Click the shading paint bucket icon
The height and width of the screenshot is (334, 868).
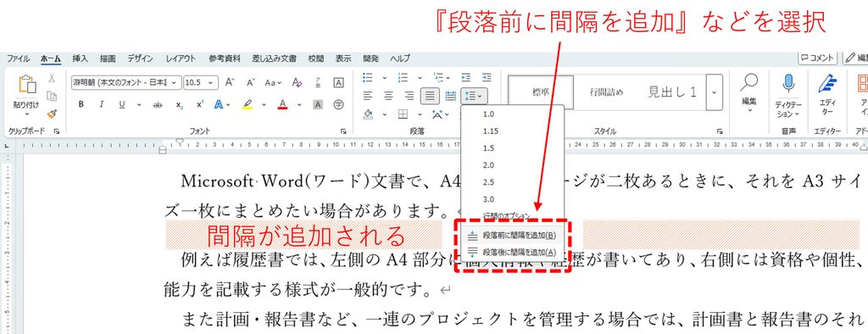[x=368, y=114]
